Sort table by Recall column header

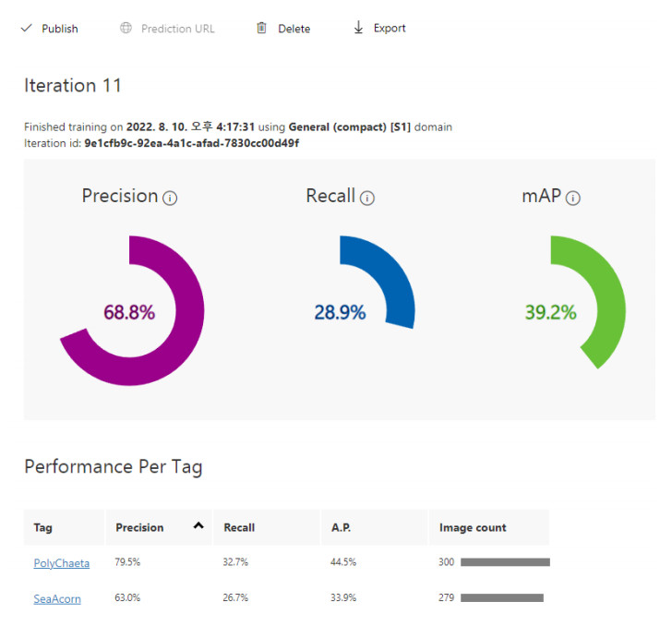[239, 527]
